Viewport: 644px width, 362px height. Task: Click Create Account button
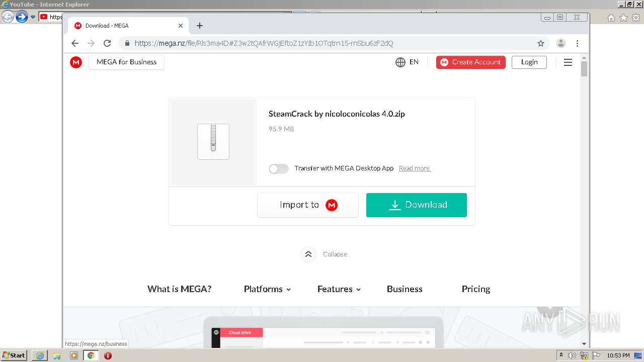coord(471,62)
